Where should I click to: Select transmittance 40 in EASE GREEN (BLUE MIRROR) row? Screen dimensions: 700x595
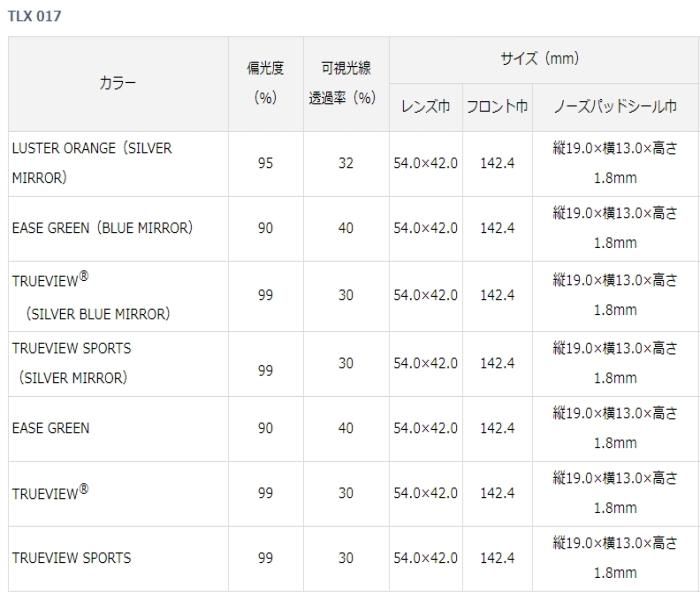pos(345,228)
